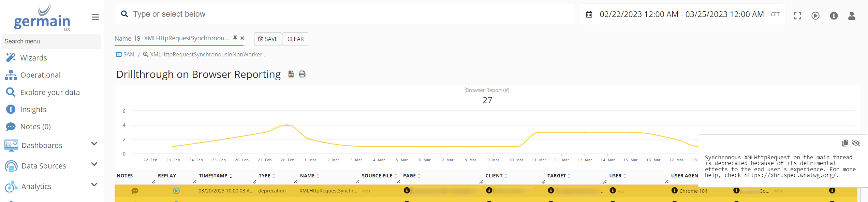868x202 pixels.
Task: Open the user profile icon
Action: [x=852, y=16]
